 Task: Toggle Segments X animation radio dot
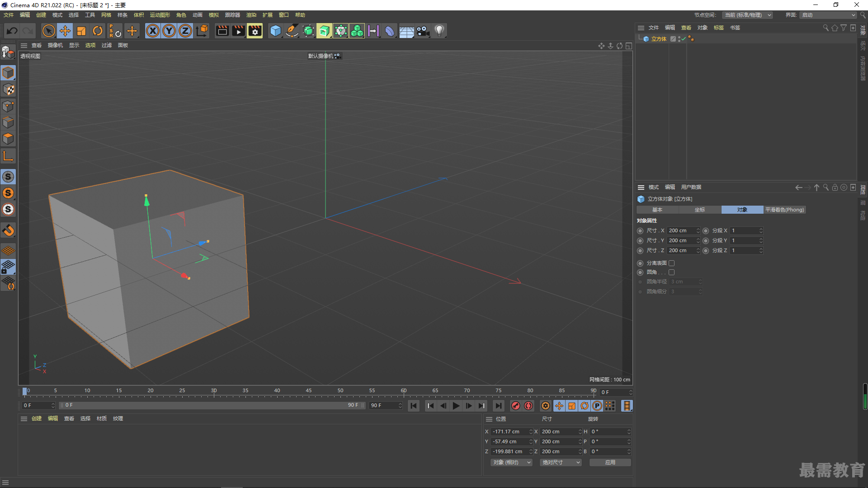click(706, 230)
